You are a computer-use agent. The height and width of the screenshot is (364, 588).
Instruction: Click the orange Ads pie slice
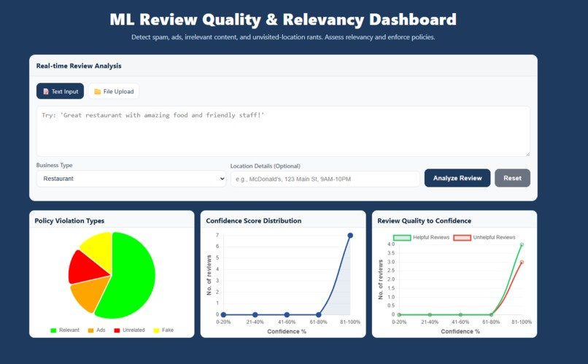click(x=88, y=295)
